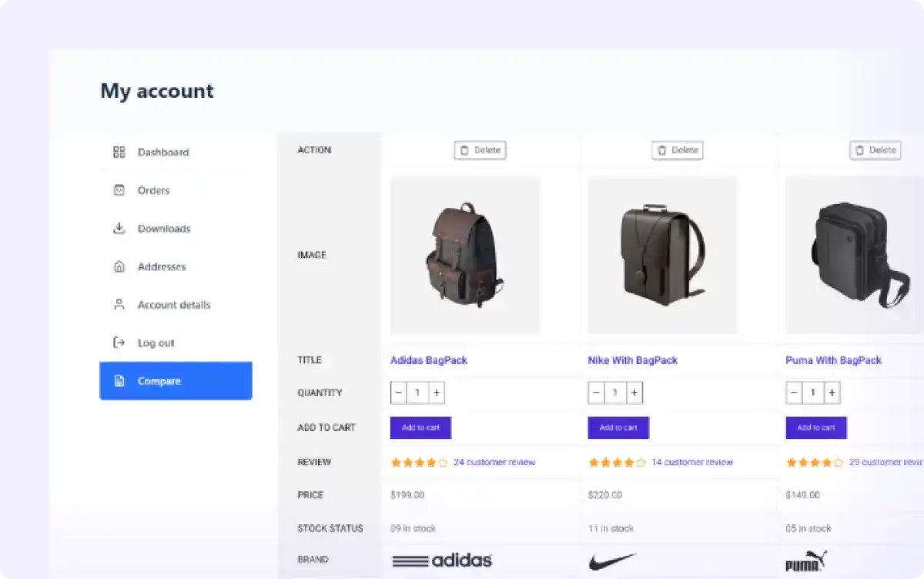Viewport: 924px width, 579px height.
Task: Select the Orders icon in the sidebar
Action: pyautogui.click(x=119, y=190)
